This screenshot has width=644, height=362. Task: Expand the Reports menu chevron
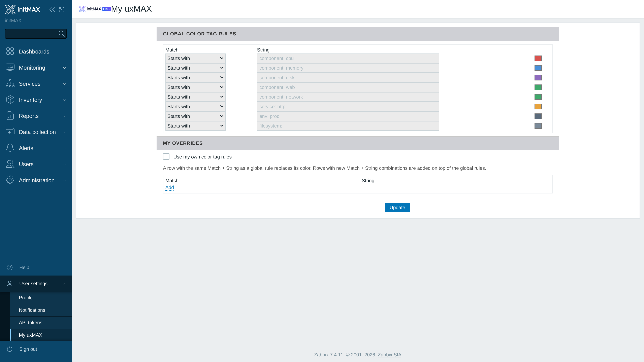click(64, 116)
